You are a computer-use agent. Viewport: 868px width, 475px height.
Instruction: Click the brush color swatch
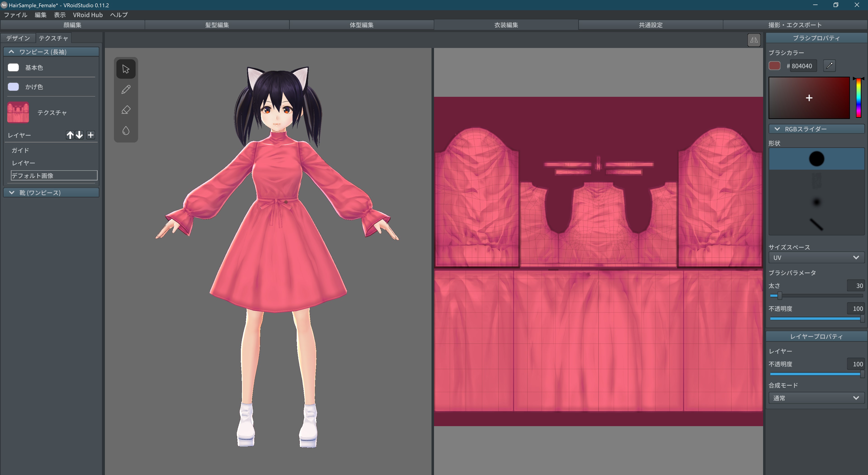774,66
